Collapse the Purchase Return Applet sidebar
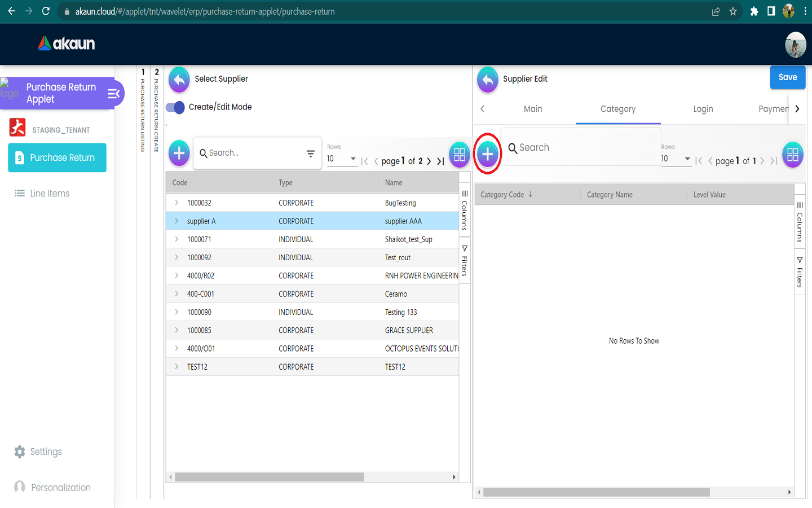The image size is (812, 508). [x=113, y=94]
